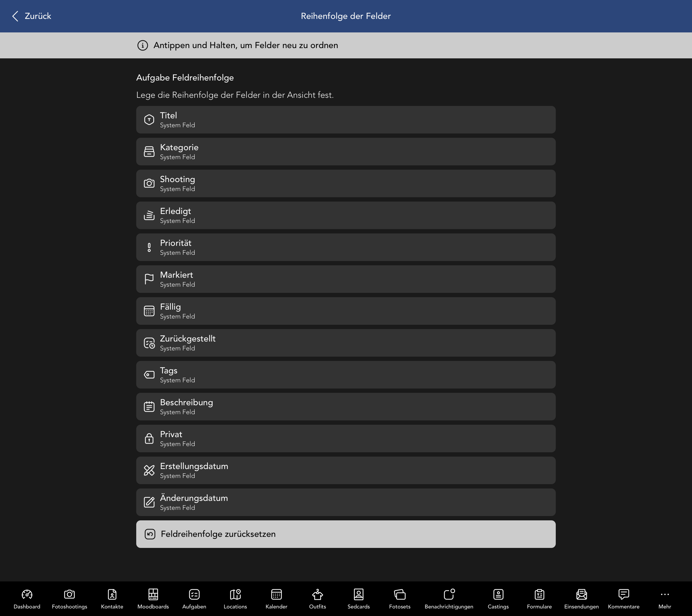692x616 pixels.
Task: Select the Zurückgestellt field row
Action: point(346,343)
